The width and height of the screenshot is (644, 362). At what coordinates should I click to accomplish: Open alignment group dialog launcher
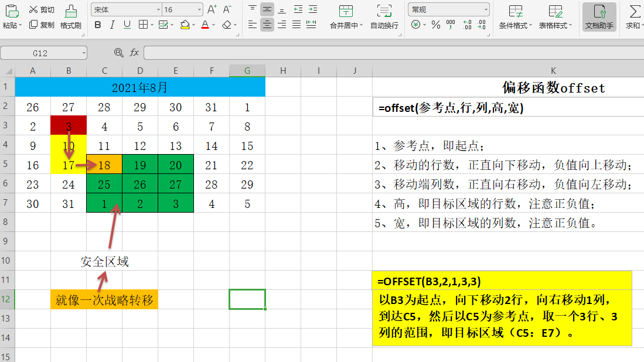[400, 35]
